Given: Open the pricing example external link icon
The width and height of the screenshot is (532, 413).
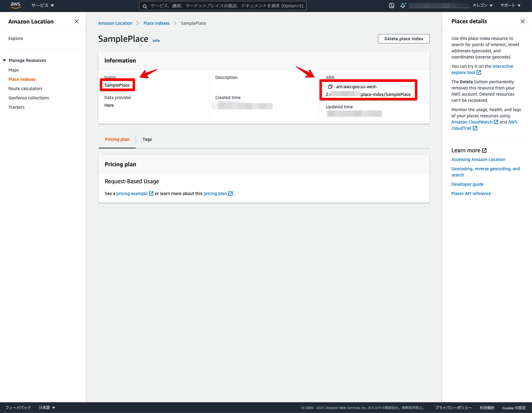Looking at the screenshot, I should pyautogui.click(x=151, y=193).
